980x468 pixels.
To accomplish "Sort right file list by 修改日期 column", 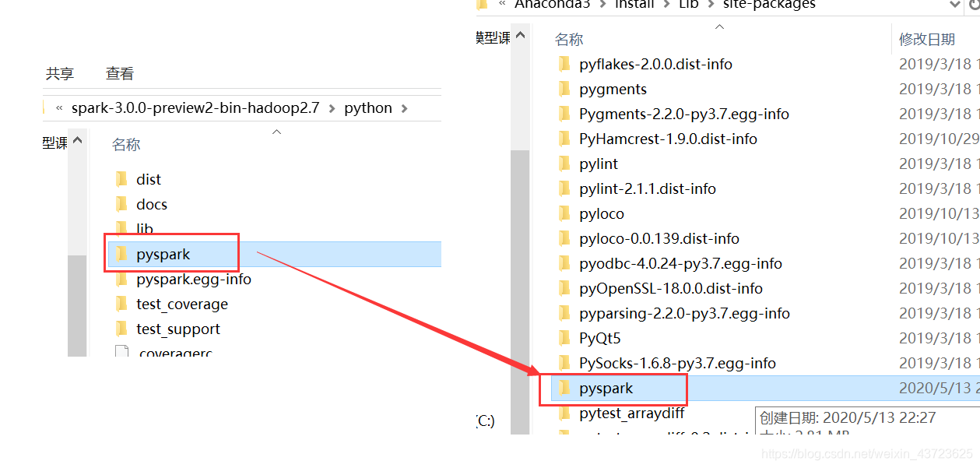I will pyautogui.click(x=927, y=39).
